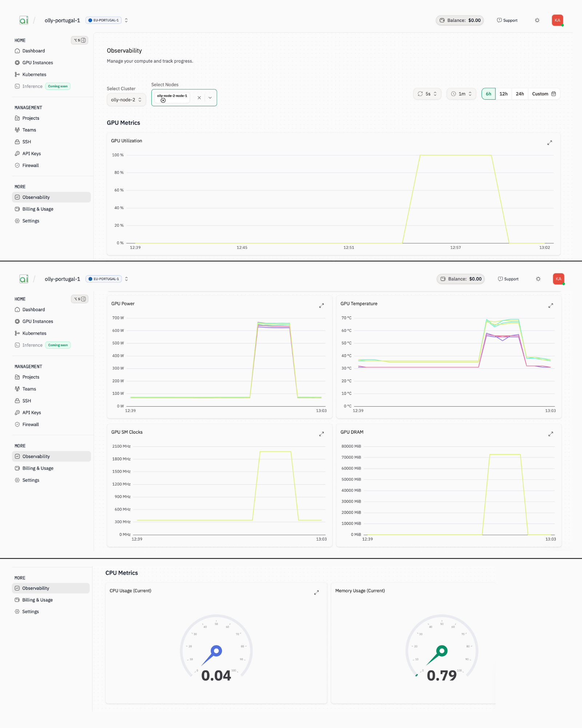Click the Support link in the header

[x=507, y=20]
